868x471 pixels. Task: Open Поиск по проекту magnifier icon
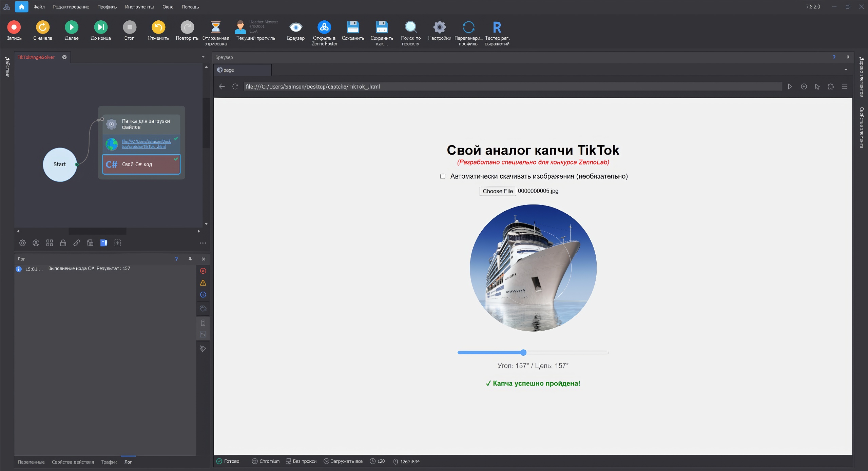(x=410, y=27)
